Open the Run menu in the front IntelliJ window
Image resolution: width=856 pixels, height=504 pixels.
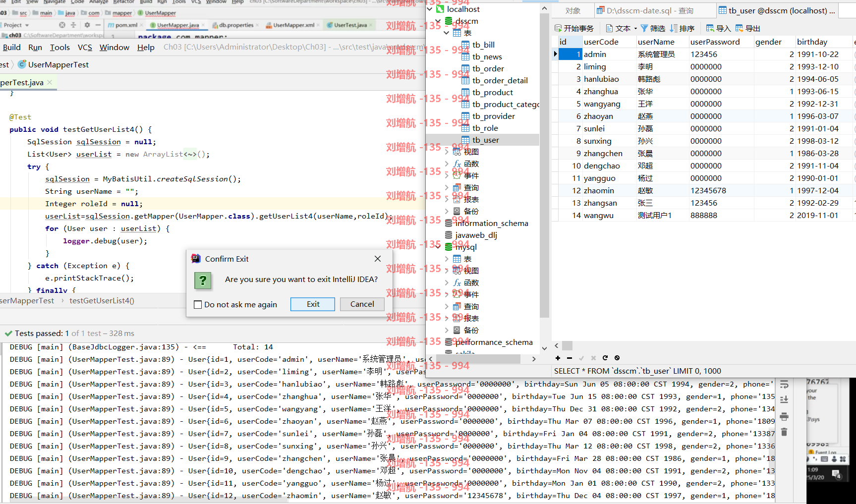[35, 47]
